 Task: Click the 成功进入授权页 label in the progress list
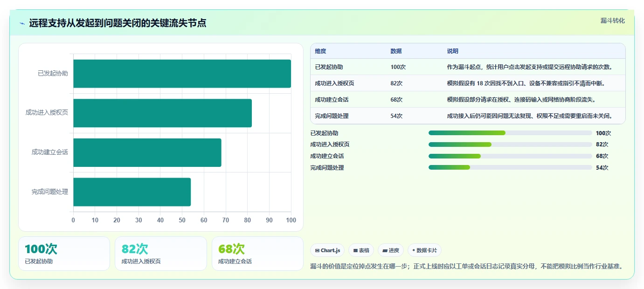[x=330, y=144]
